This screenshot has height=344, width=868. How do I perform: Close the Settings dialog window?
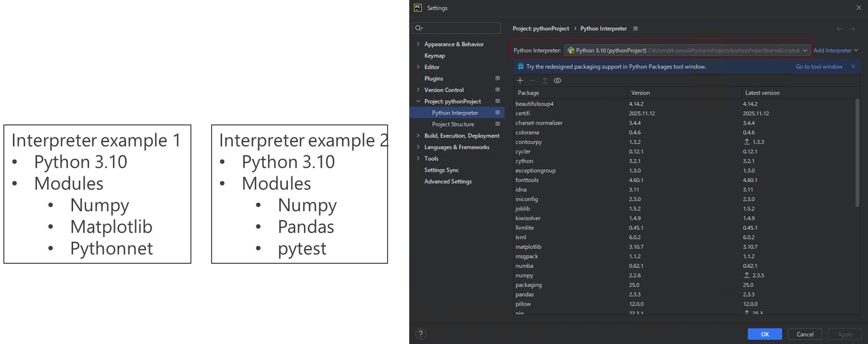pyautogui.click(x=859, y=8)
